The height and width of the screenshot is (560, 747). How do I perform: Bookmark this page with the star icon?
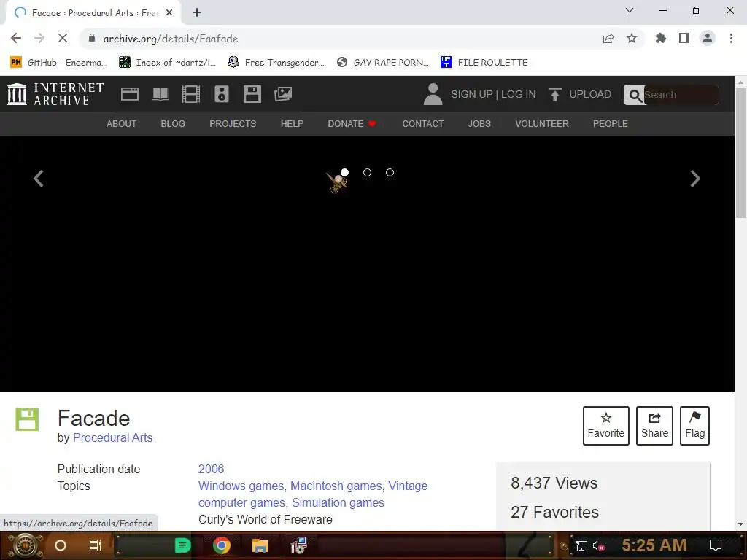coord(632,38)
